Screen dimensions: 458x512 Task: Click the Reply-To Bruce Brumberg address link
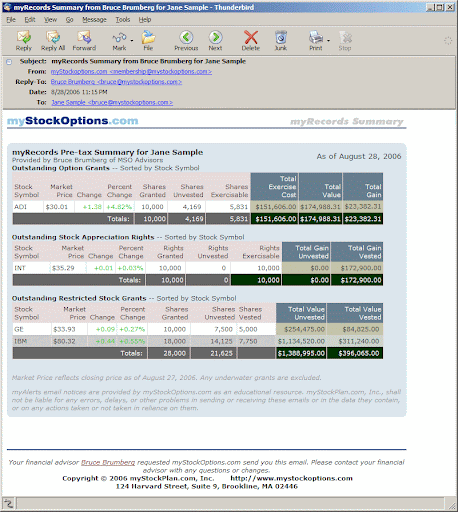pos(116,82)
